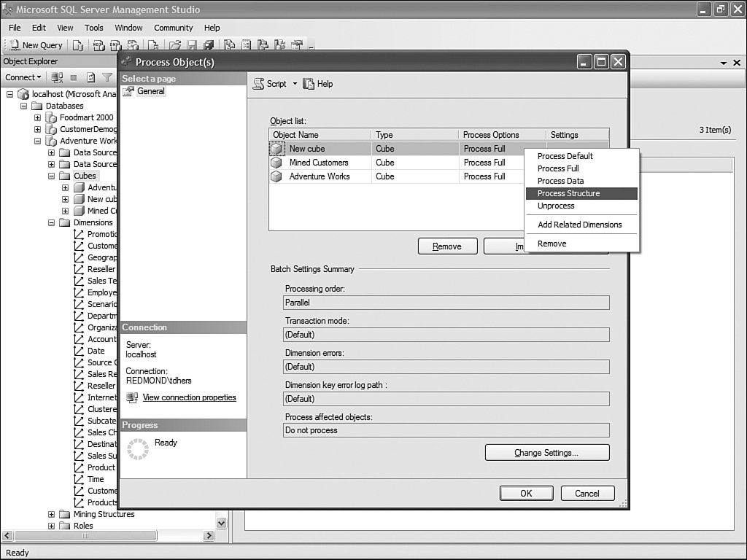Image resolution: width=747 pixels, height=560 pixels.
Task: Cancel the Process Object(s) dialog
Action: (x=587, y=494)
